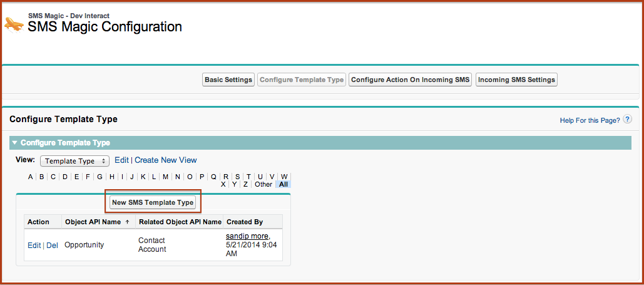This screenshot has height=285, width=644.
Task: Filter list by letter D
Action: coord(65,177)
